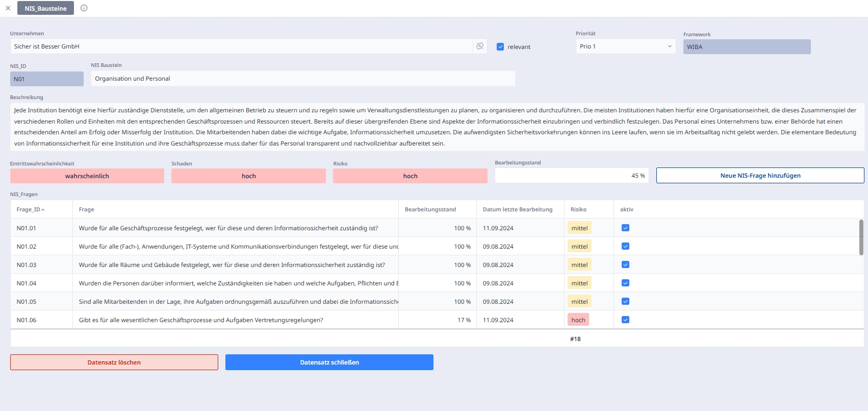Click the NIS Baustein input field

tap(303, 79)
